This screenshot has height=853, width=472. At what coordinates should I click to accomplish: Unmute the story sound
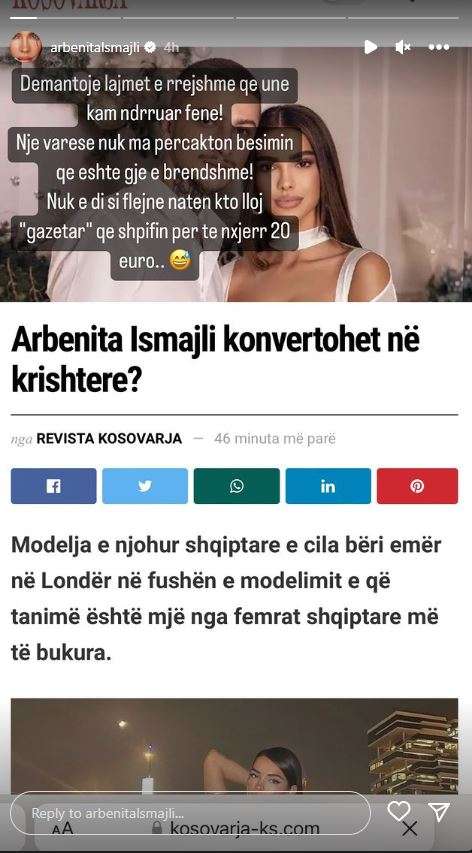403,47
